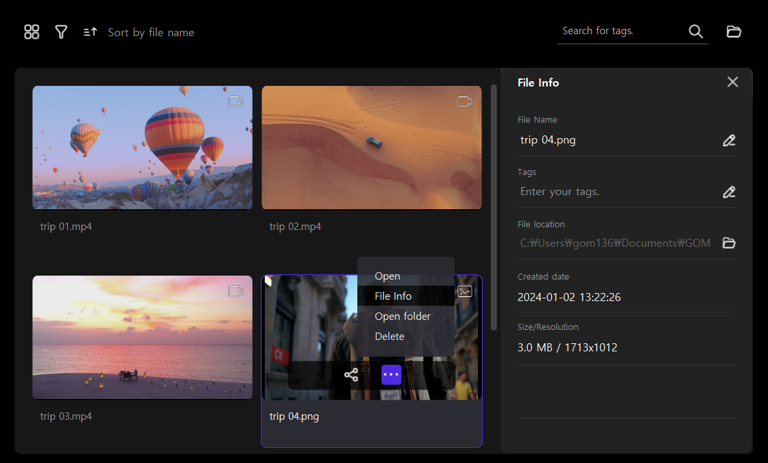768x463 pixels.
Task: Expand the Sort by file name dropdown
Action: point(151,32)
